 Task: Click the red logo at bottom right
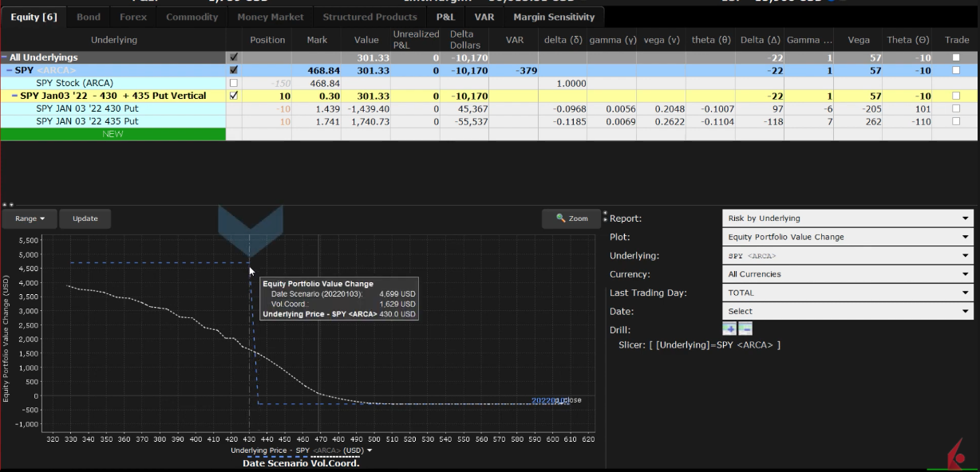pos(954,453)
